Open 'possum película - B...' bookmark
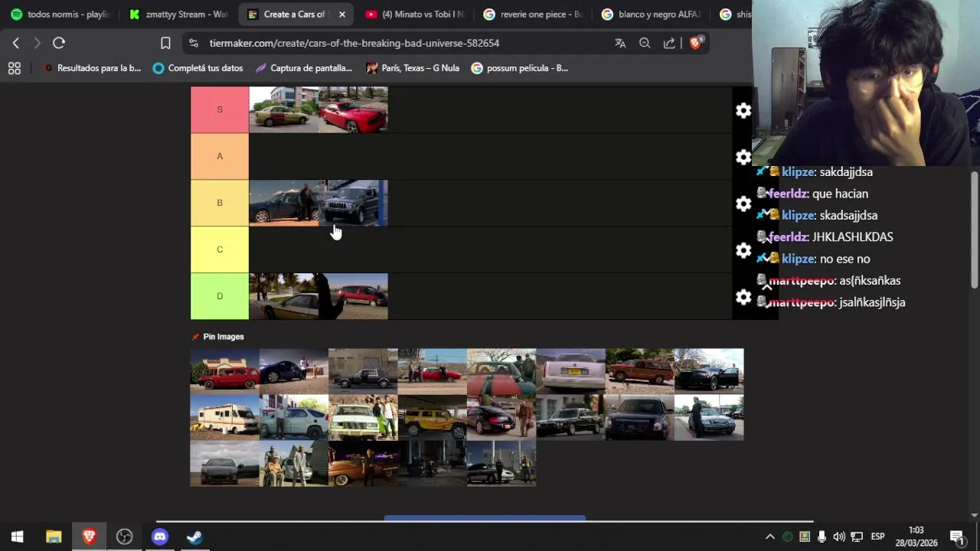Screen dimensions: 980x551 (x=520, y=68)
